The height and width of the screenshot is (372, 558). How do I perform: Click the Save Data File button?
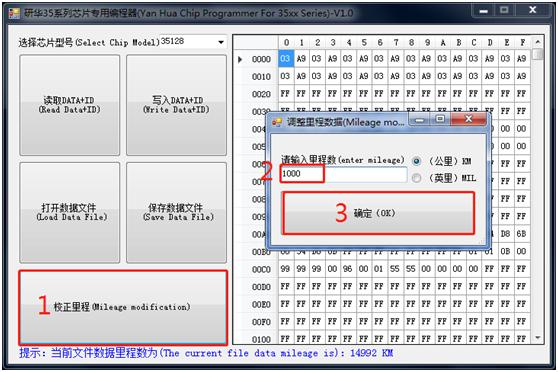[177, 213]
